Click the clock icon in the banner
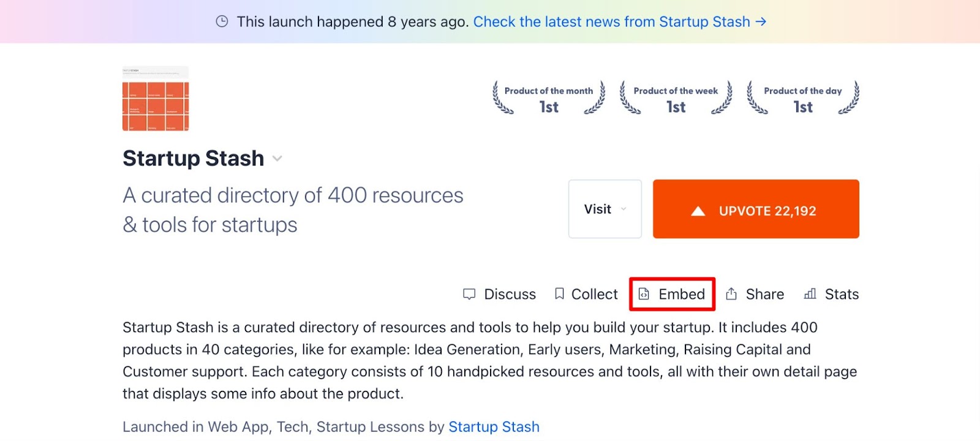This screenshot has height=441, width=980. point(222,22)
